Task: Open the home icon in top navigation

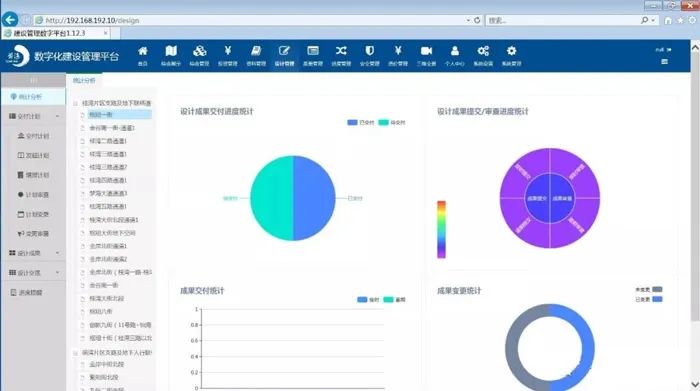Action: pyautogui.click(x=143, y=51)
